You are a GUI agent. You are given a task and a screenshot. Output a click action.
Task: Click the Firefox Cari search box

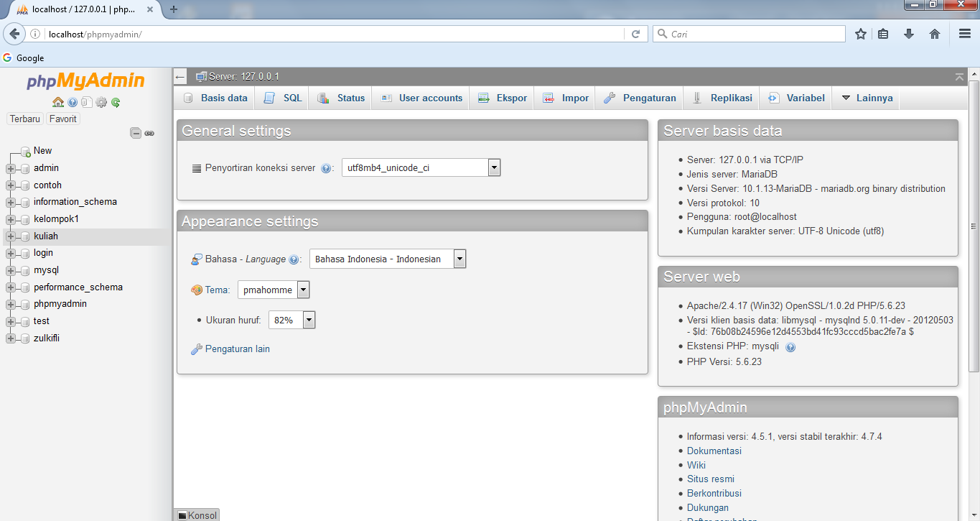(749, 34)
